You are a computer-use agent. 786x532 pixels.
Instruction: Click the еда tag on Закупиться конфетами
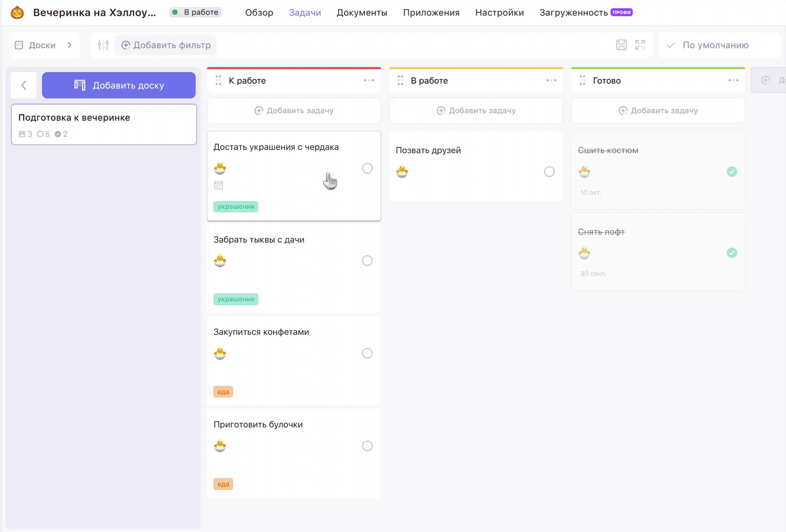[x=223, y=392]
